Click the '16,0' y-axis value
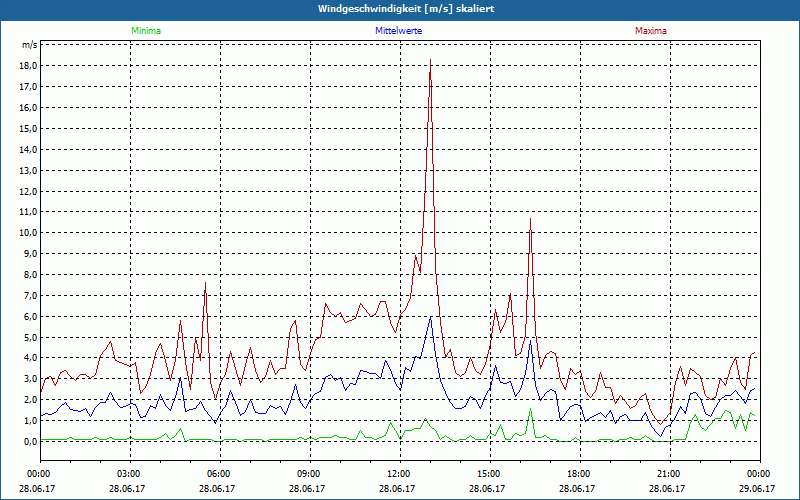The width and height of the screenshot is (800, 500). pos(29,108)
